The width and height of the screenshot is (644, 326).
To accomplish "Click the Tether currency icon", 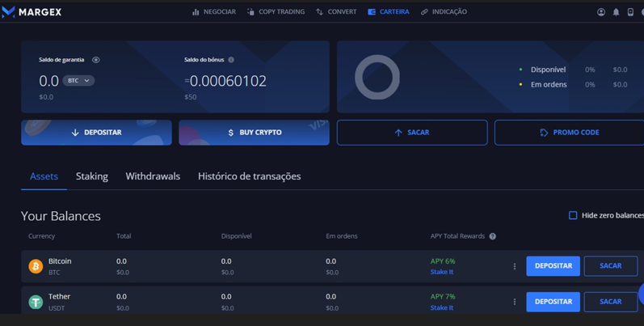I will tap(36, 302).
